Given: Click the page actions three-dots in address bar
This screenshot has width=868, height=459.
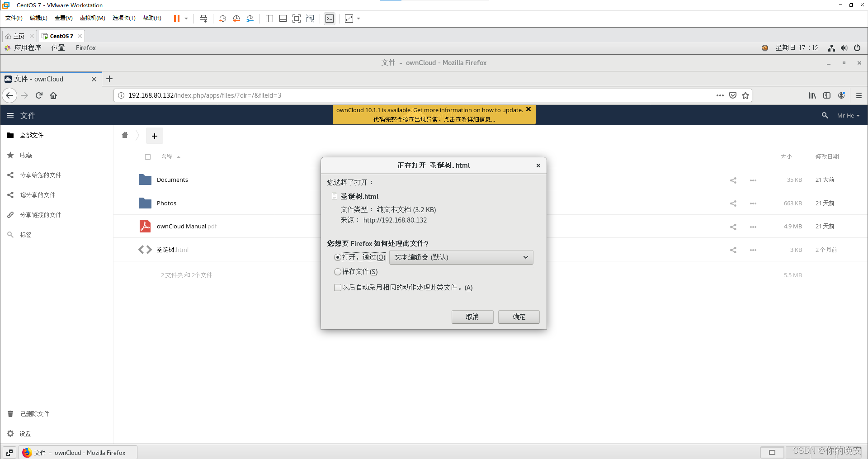Looking at the screenshot, I should (x=720, y=95).
